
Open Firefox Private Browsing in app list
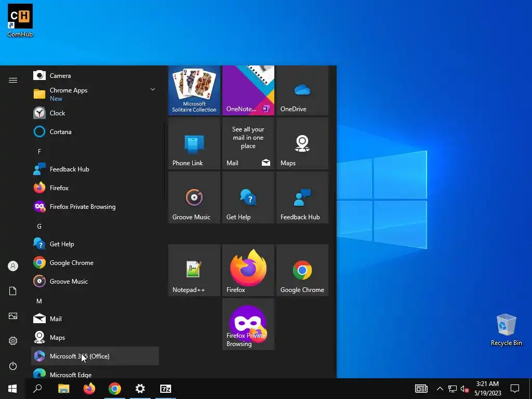click(95, 206)
